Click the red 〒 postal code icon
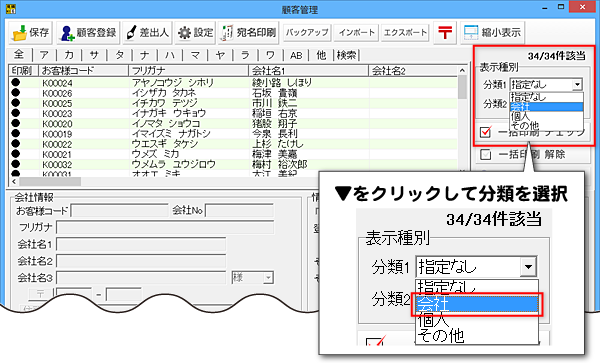 click(x=445, y=33)
